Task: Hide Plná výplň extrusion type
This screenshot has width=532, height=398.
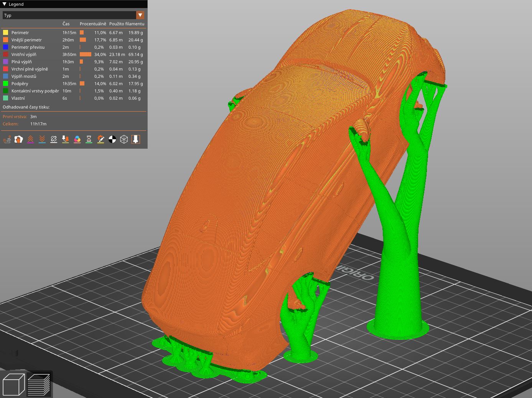Action: point(73,62)
